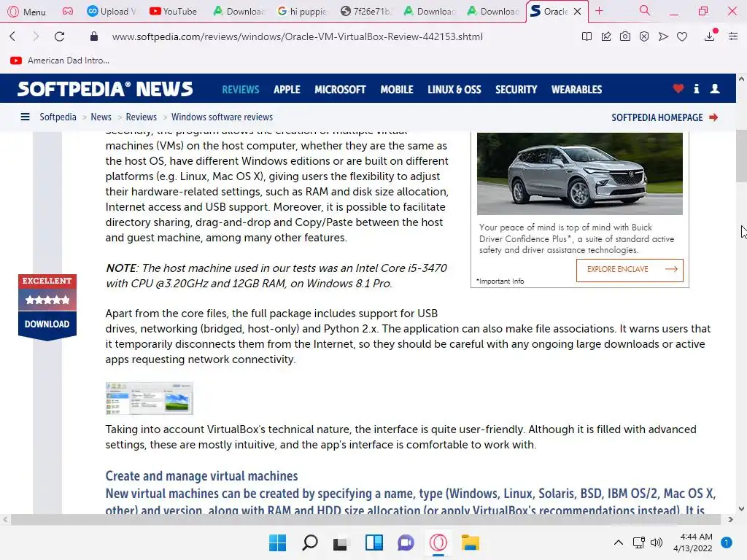The image size is (747, 560).
Task: Click the Softpedia URL address bar
Action: [x=298, y=36]
